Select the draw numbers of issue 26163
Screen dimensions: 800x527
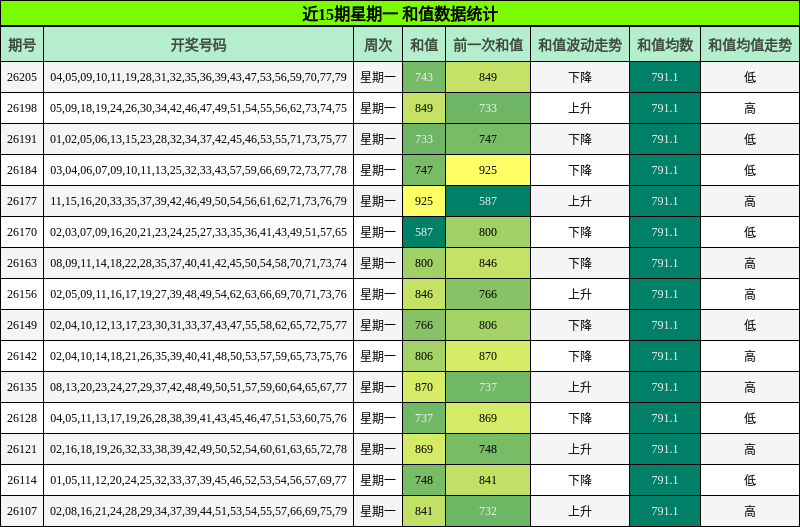[x=198, y=263]
